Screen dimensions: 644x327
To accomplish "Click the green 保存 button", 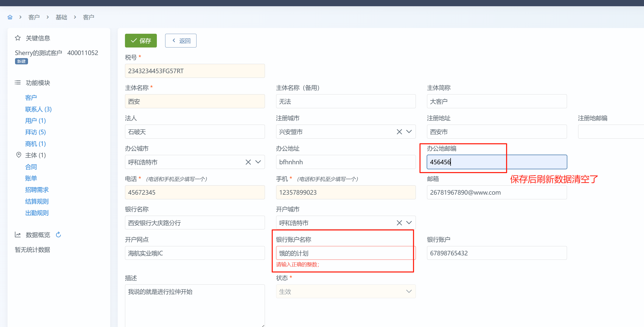I will pyautogui.click(x=141, y=41).
